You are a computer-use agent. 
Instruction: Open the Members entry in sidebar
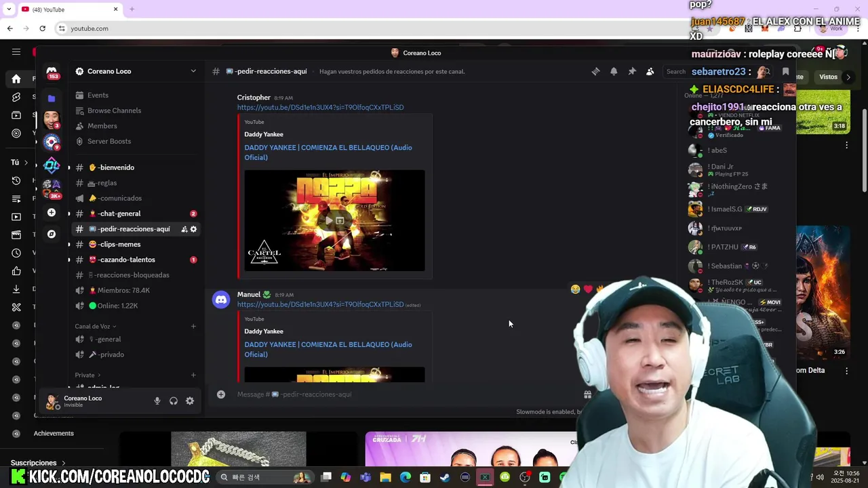pos(136,126)
